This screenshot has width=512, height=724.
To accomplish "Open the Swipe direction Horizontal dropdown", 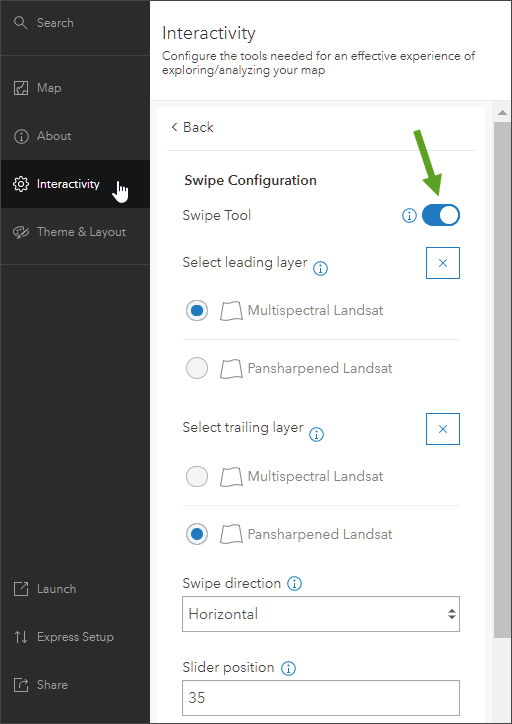I will 321,614.
